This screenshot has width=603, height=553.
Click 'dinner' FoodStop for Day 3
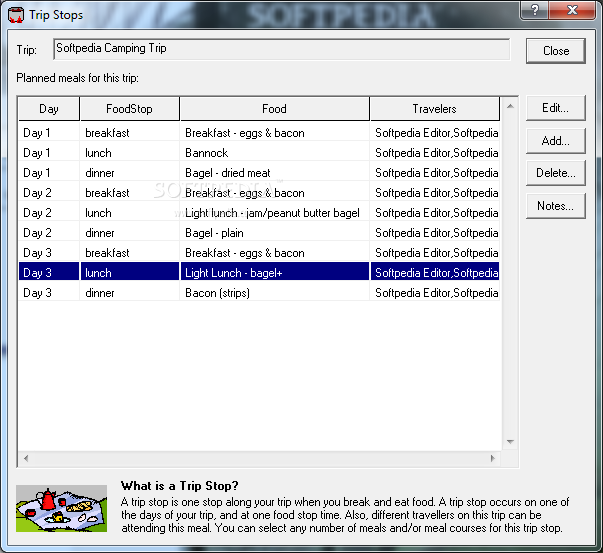130,293
